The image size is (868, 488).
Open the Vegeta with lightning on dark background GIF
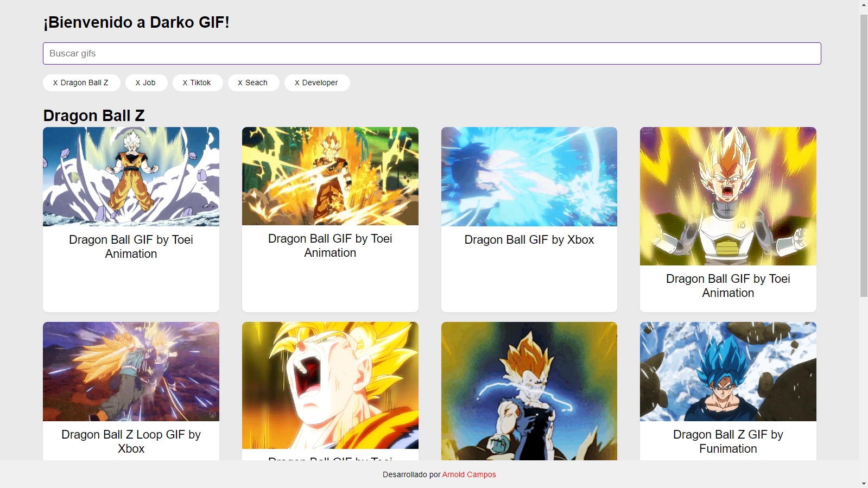pos(529,391)
